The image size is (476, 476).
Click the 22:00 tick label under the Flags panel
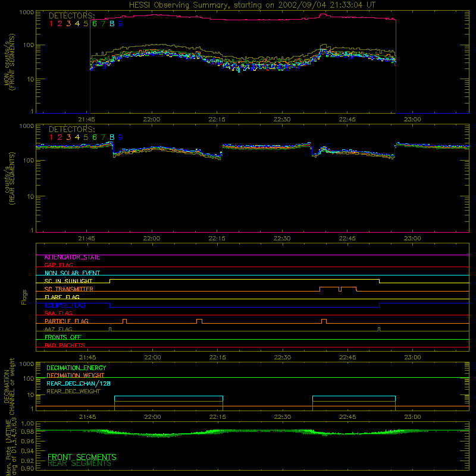(152, 358)
